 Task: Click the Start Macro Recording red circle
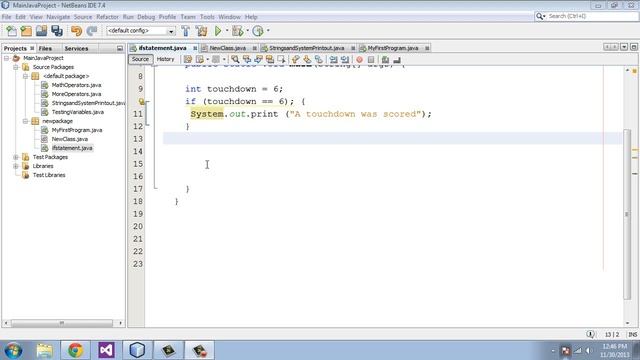(x=359, y=60)
